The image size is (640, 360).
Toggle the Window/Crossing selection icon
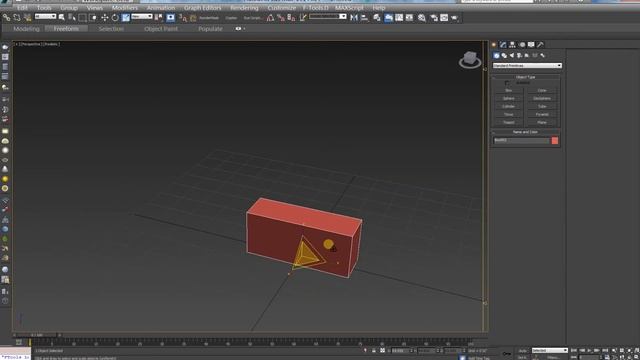(93, 17)
